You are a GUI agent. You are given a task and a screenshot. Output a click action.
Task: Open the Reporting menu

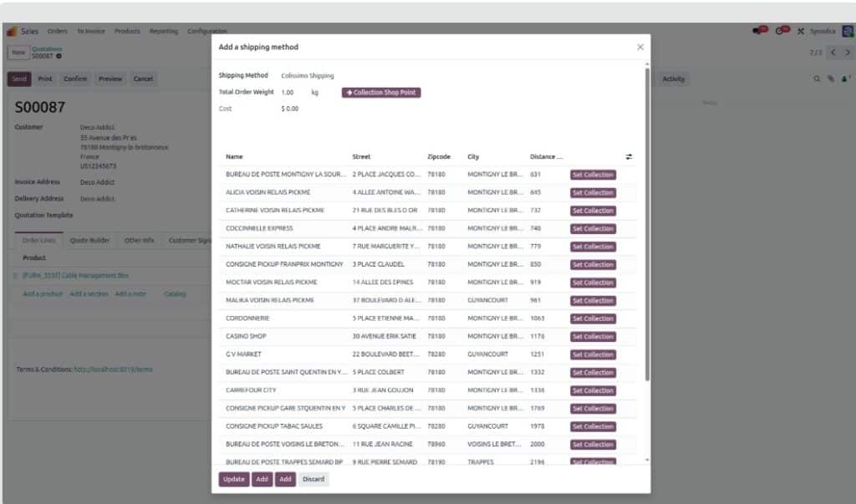click(163, 31)
